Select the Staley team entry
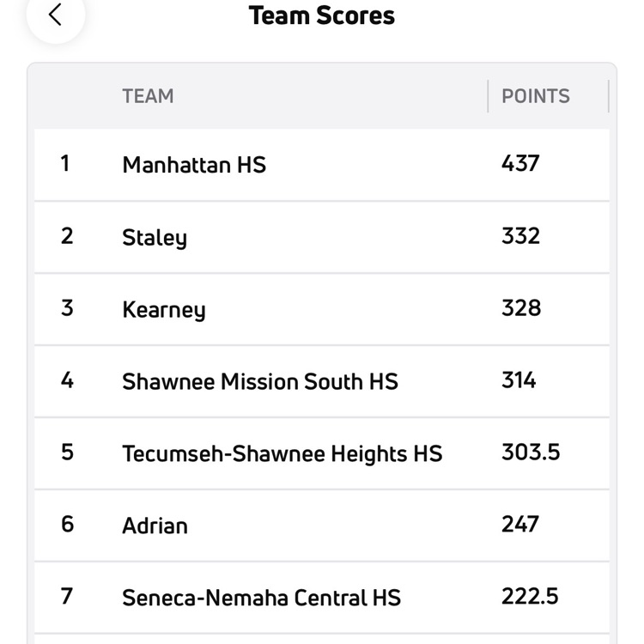Viewport: 644px width, 644px height. tap(155, 237)
